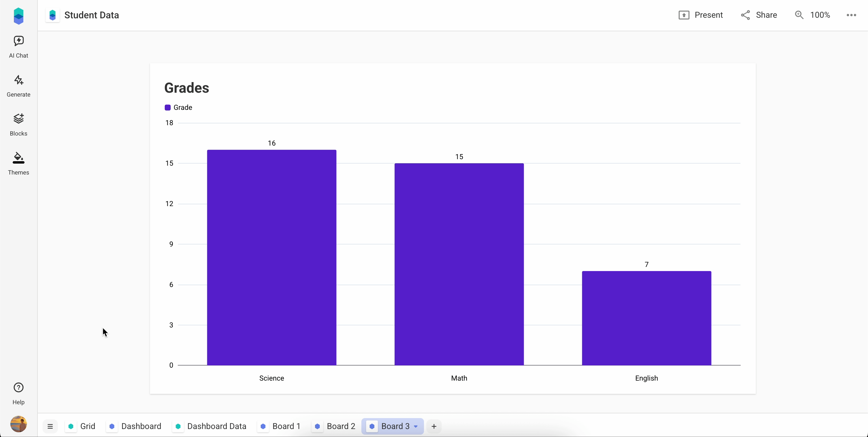Click the user profile avatar
The height and width of the screenshot is (437, 868).
pos(19,424)
